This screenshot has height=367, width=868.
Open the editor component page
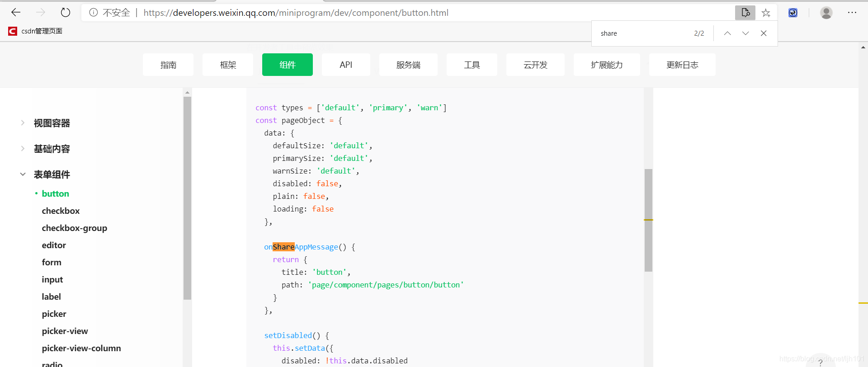54,245
